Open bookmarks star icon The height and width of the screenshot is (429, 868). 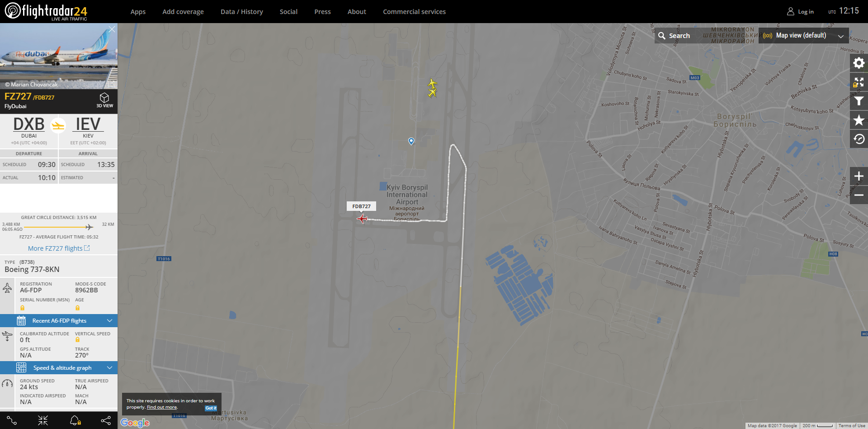pos(859,120)
